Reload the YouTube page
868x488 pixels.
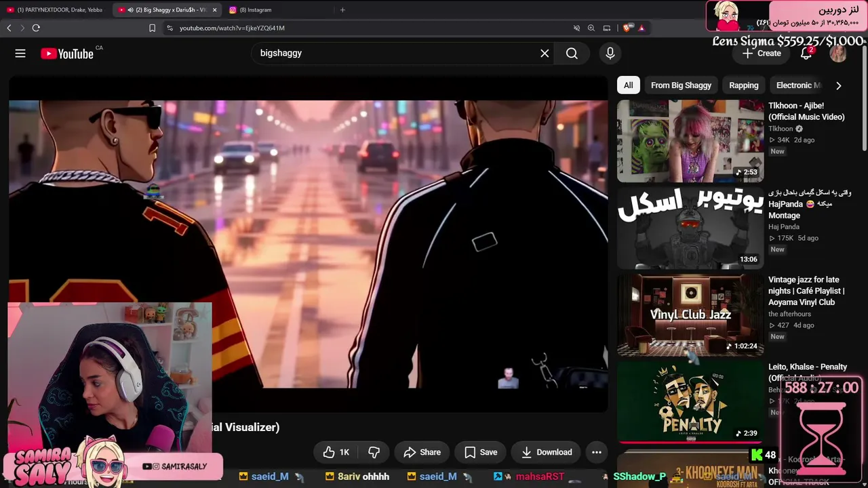pos(36,28)
